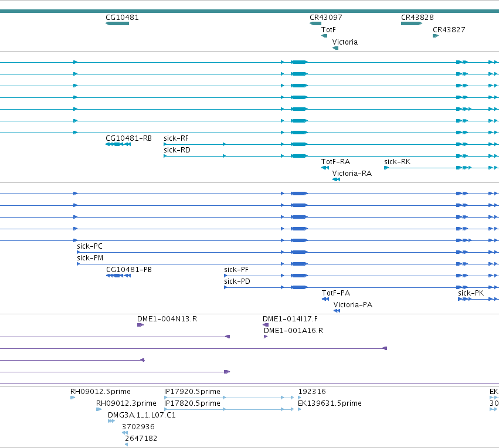The image size is (499, 448).
Task: Click the sick-PM protein label
Action: pyautogui.click(x=90, y=258)
